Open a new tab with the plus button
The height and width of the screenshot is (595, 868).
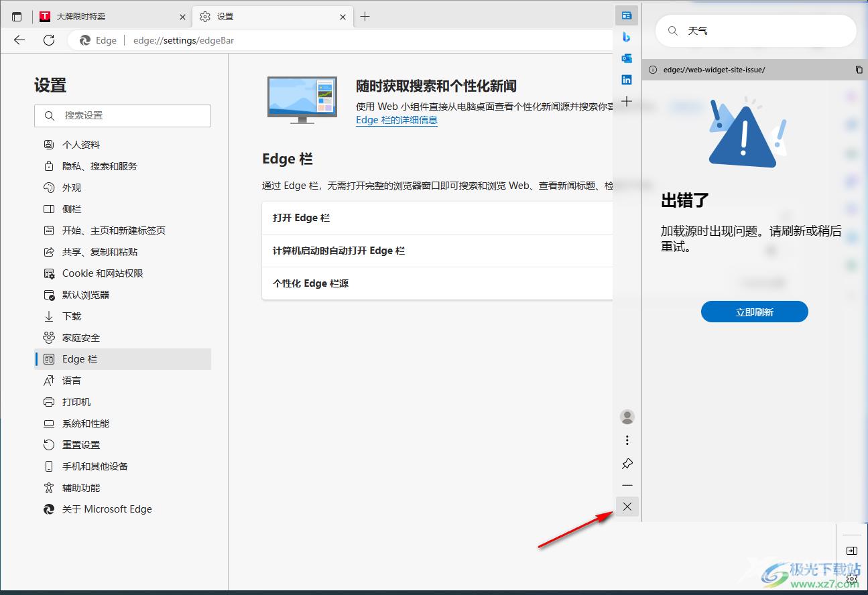coord(365,17)
